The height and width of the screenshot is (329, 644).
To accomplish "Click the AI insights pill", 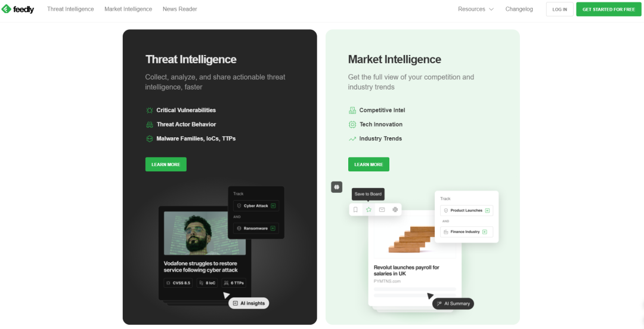I will (249, 303).
